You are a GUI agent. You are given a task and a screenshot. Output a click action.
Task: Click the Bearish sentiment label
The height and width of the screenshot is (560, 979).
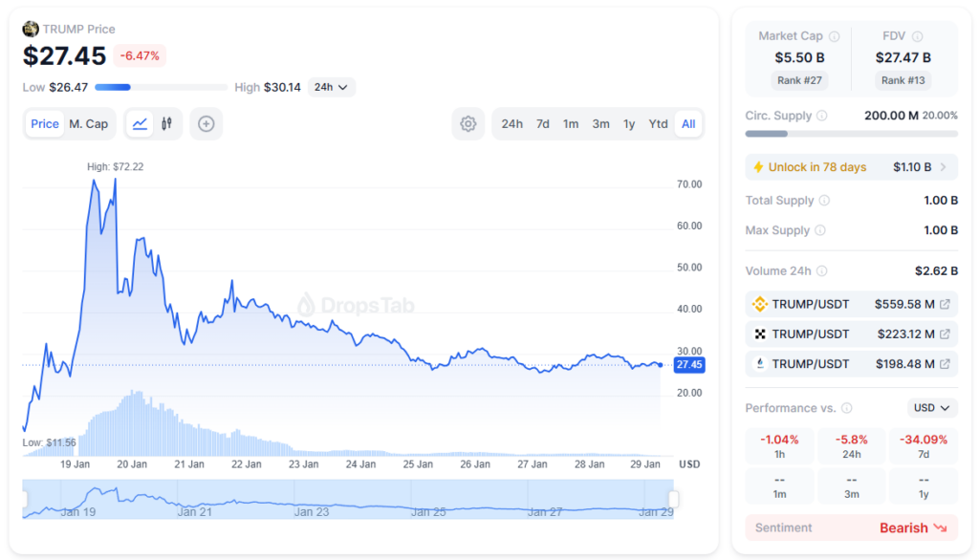click(x=903, y=528)
